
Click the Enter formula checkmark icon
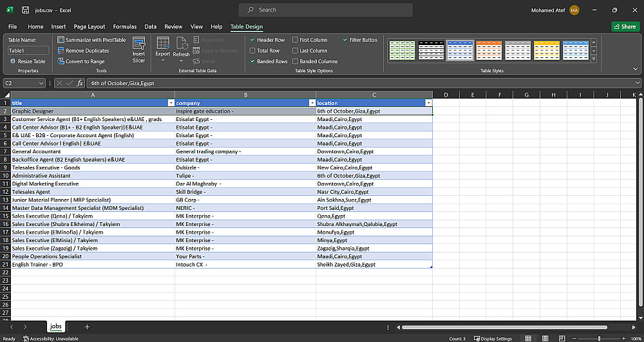[70, 83]
